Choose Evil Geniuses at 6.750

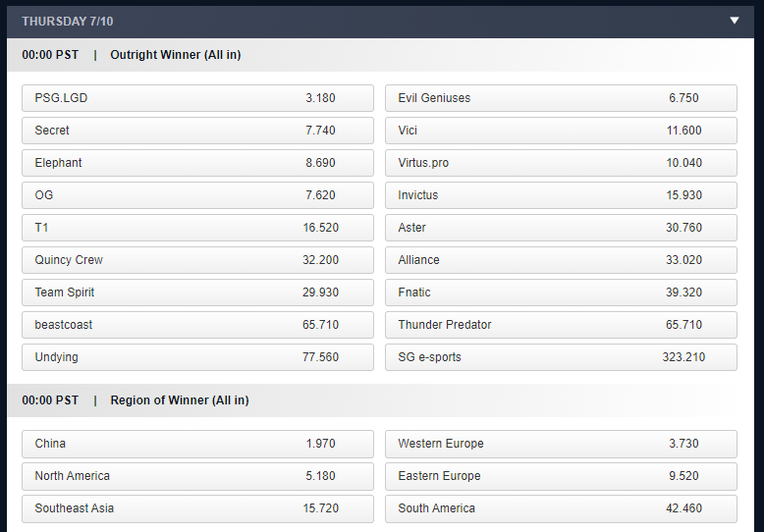[561, 98]
